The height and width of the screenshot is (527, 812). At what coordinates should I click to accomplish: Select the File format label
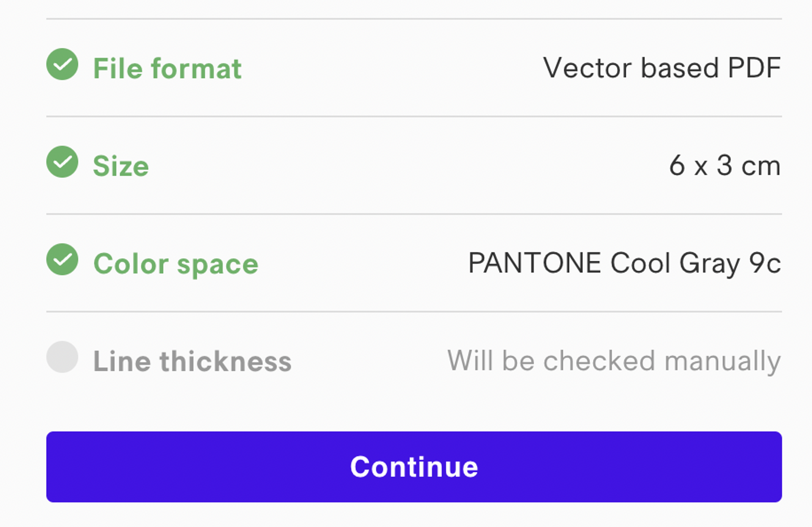point(167,69)
